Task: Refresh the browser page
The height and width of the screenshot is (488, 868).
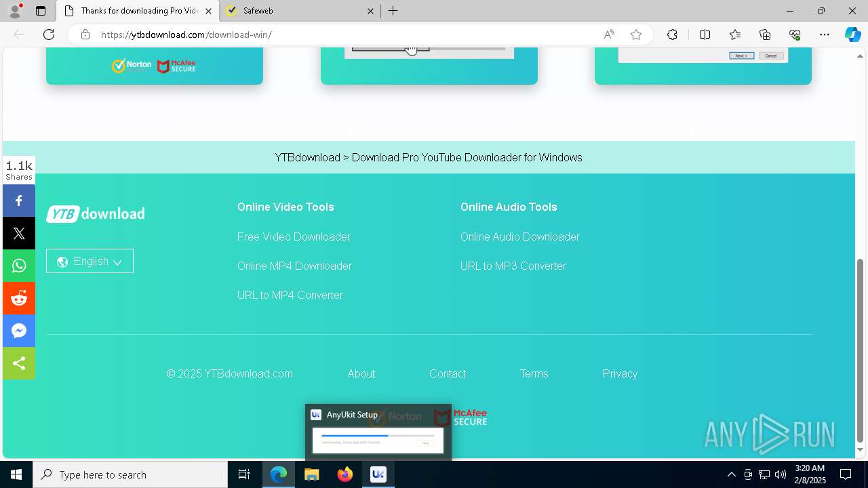Action: pos(49,35)
